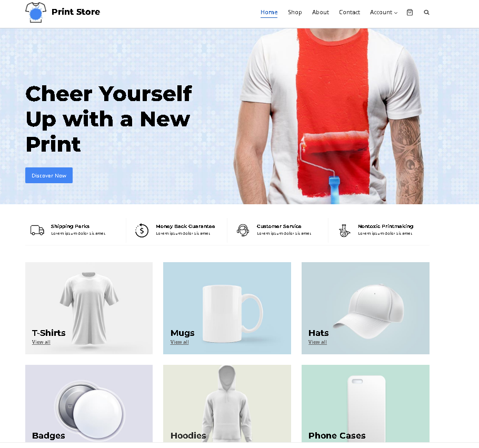This screenshot has width=479, height=448.
Task: Click the Print Store site title
Action: (76, 12)
